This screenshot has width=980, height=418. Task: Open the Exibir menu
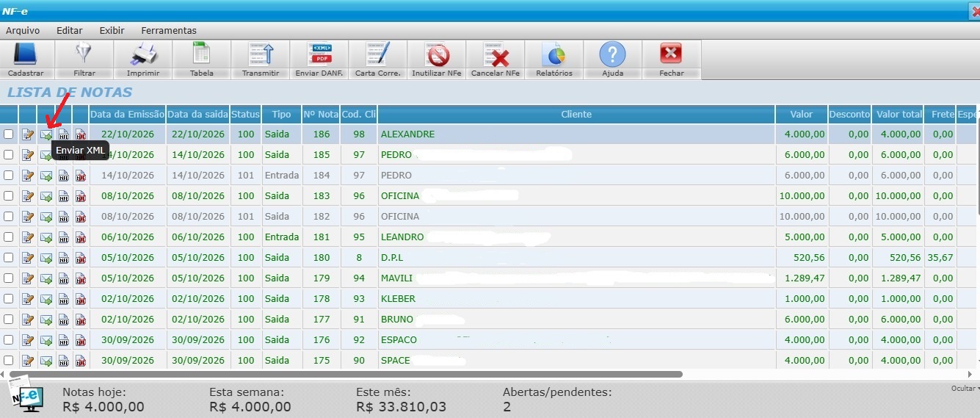point(112,31)
